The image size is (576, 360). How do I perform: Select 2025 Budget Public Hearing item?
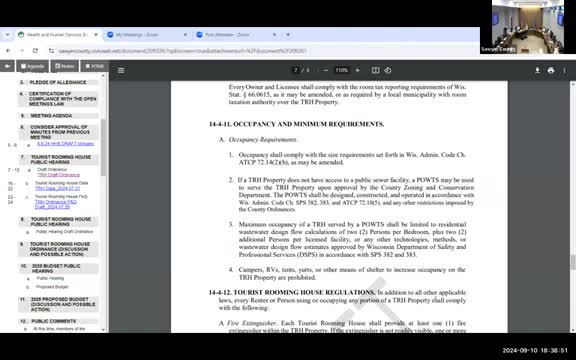tap(58, 269)
